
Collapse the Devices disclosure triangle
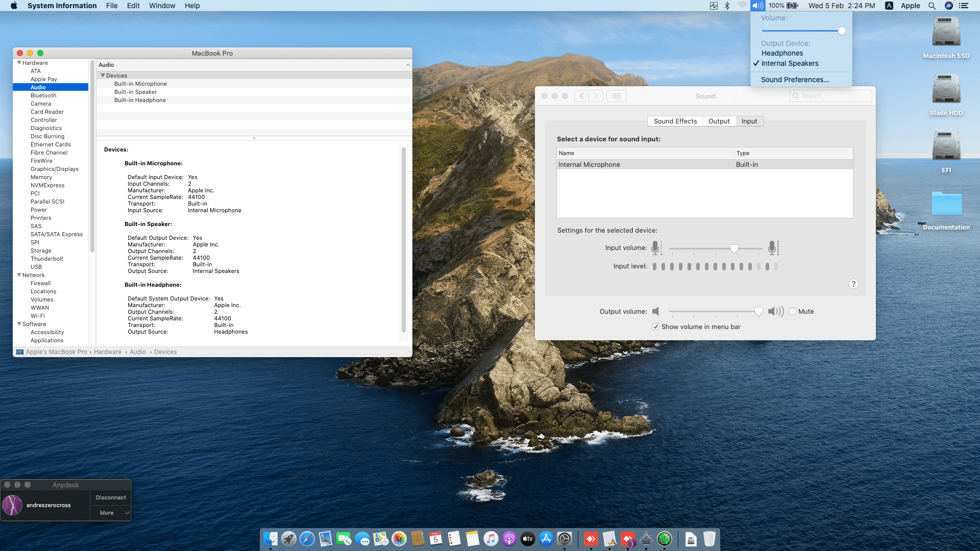point(103,76)
